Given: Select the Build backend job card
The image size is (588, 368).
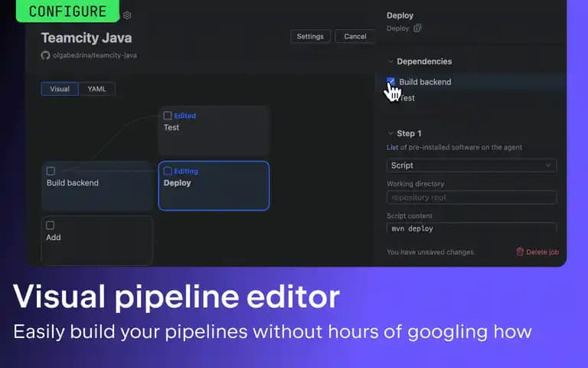Looking at the screenshot, I should point(97,186).
